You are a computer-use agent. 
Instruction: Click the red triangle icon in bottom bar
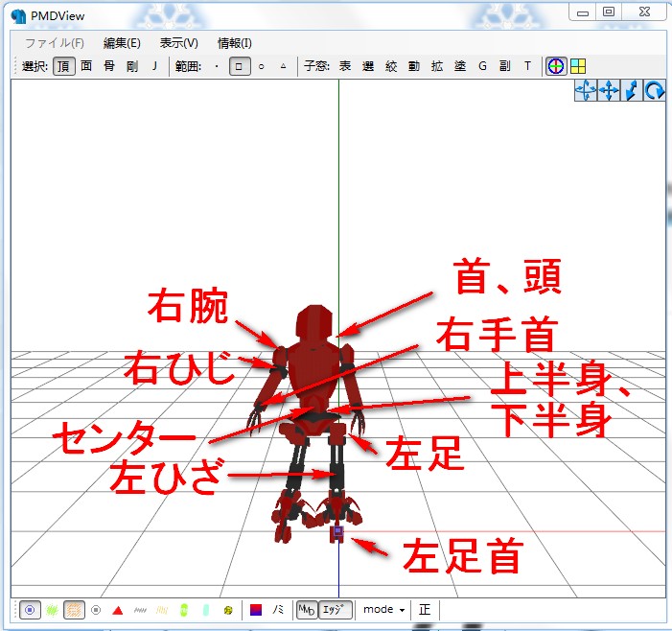pyautogui.click(x=118, y=610)
